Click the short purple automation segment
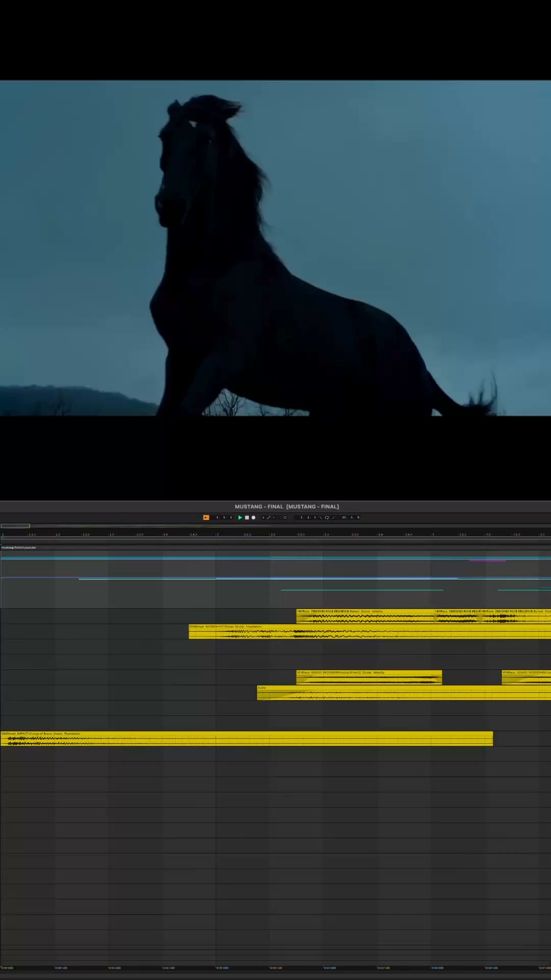The height and width of the screenshot is (980, 551). point(487,560)
